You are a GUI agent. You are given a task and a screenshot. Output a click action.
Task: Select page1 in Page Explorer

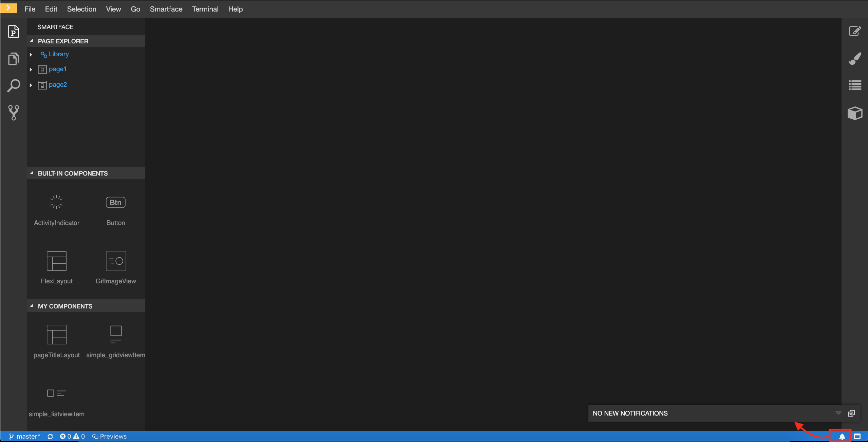click(58, 69)
